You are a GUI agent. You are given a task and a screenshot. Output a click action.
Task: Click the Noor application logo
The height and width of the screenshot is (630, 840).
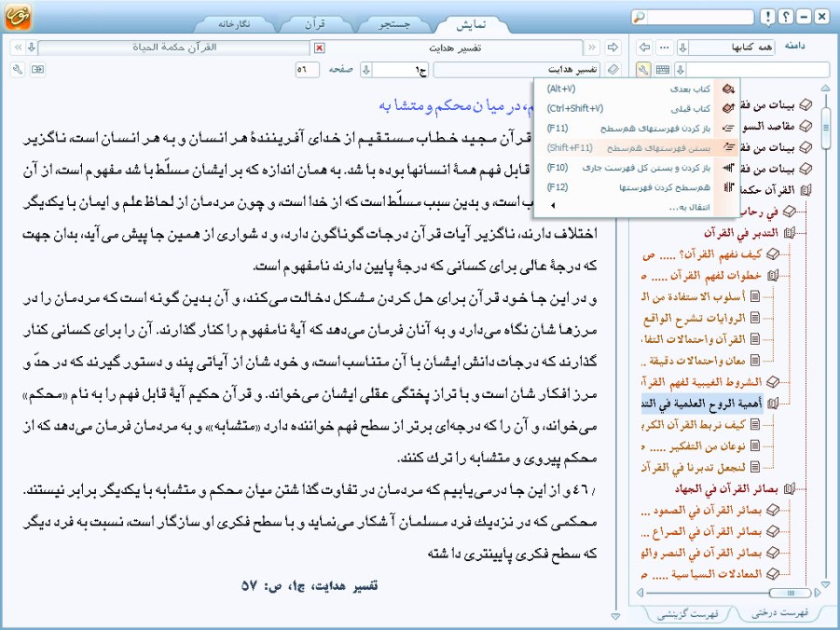[18, 16]
